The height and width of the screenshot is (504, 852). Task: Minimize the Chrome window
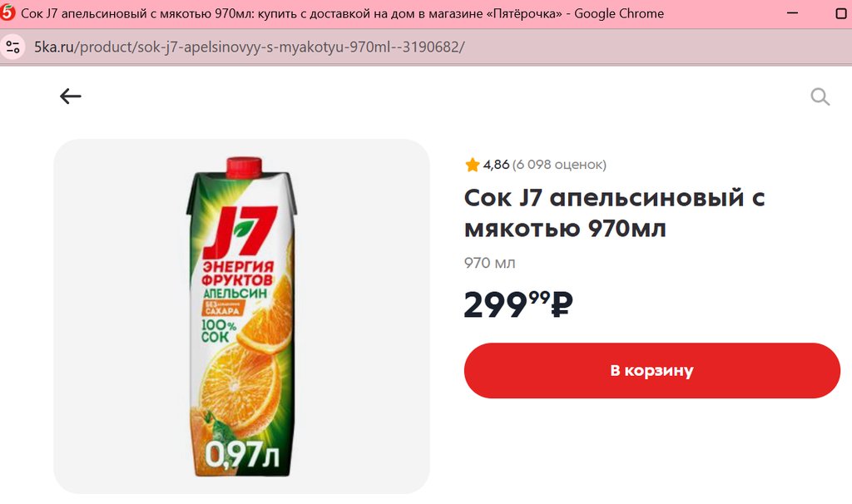tap(793, 13)
